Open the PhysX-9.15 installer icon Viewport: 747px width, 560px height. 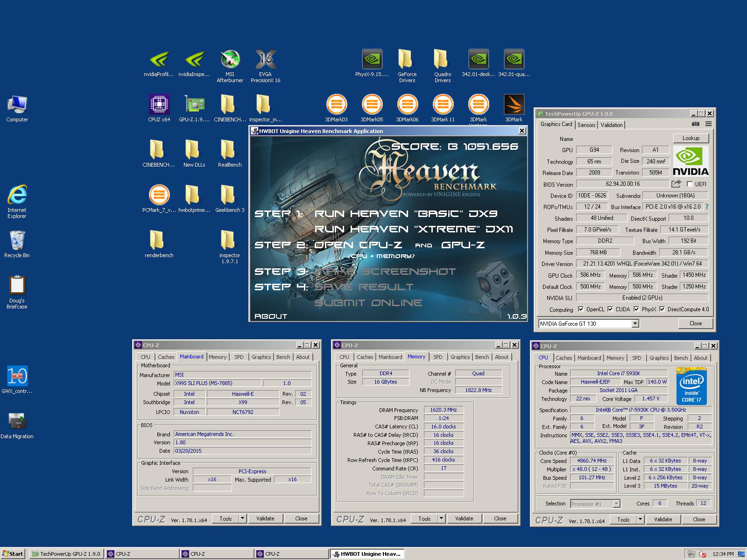(372, 63)
